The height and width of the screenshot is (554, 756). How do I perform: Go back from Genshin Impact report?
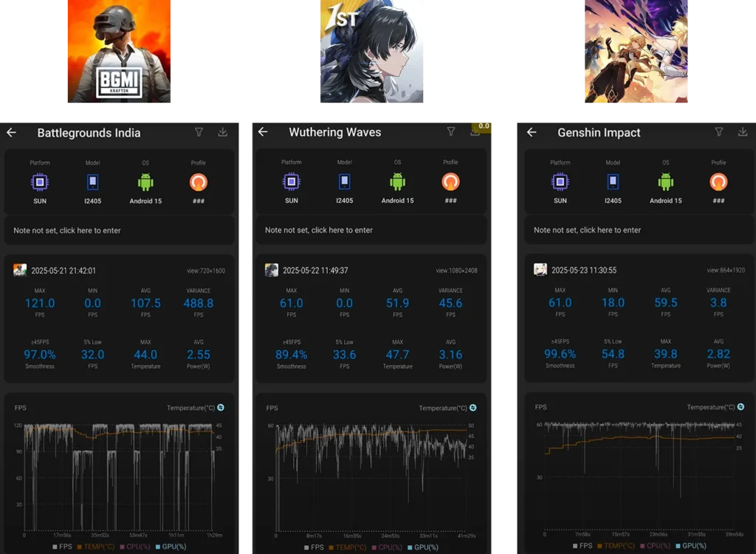pos(532,132)
